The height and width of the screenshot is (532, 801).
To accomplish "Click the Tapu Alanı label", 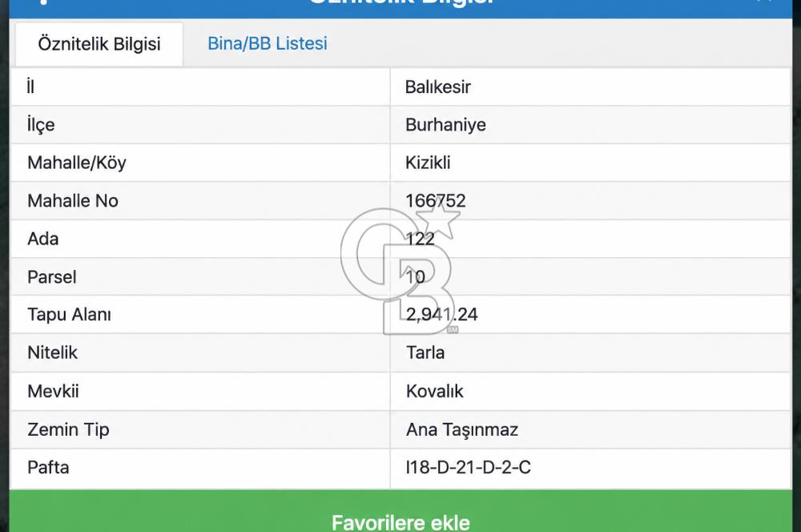I will pyautogui.click(x=69, y=314).
